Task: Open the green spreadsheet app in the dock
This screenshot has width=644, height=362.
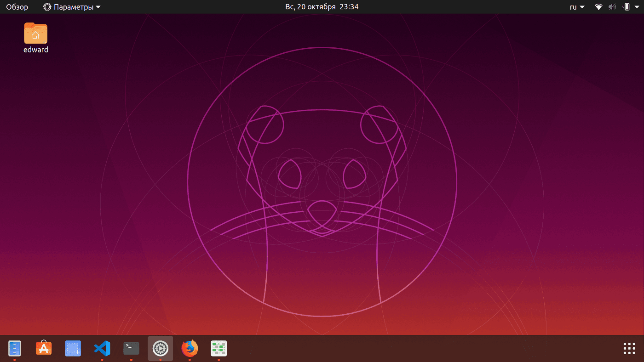Action: pyautogui.click(x=218, y=349)
